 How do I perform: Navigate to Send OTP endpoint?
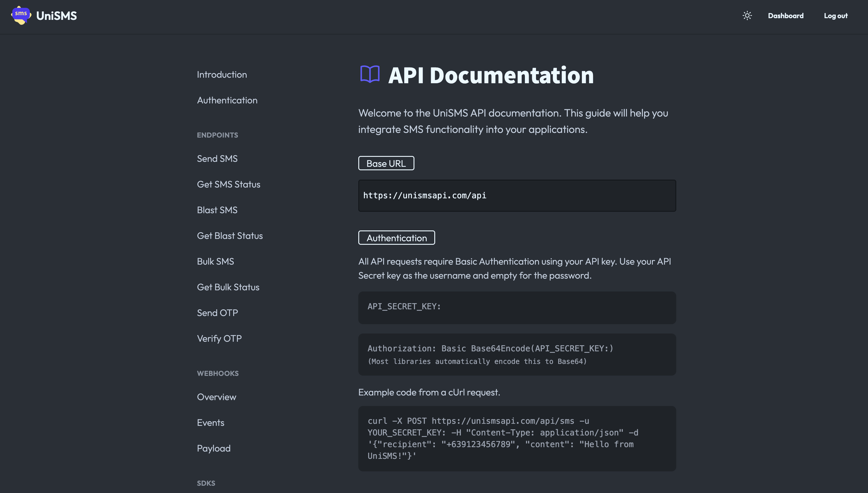point(217,313)
